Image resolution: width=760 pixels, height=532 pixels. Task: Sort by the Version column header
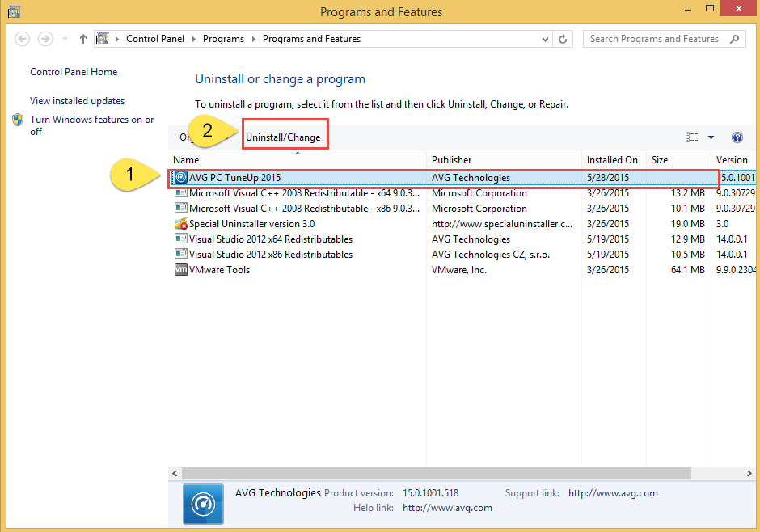(733, 160)
